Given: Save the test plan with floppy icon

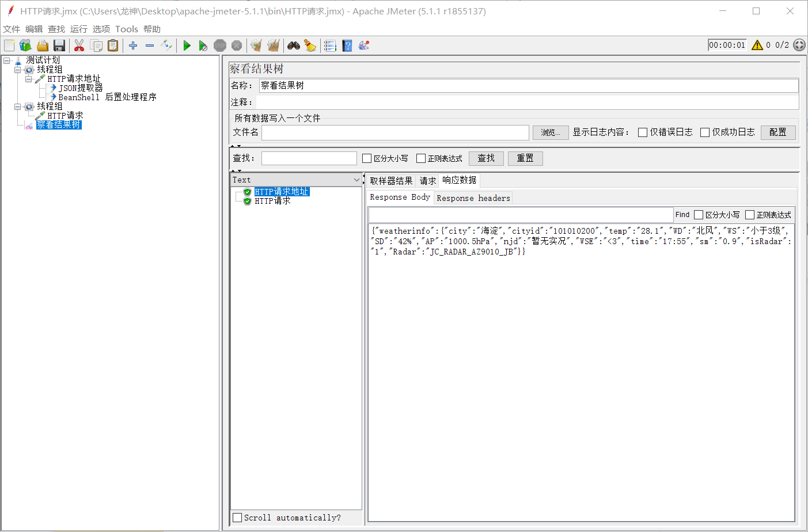Looking at the screenshot, I should pyautogui.click(x=59, y=45).
